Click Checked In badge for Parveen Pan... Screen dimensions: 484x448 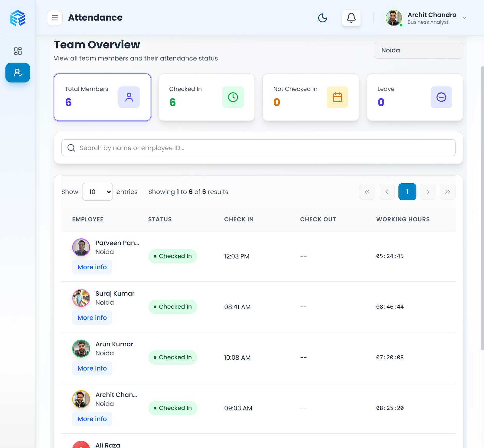[173, 256]
